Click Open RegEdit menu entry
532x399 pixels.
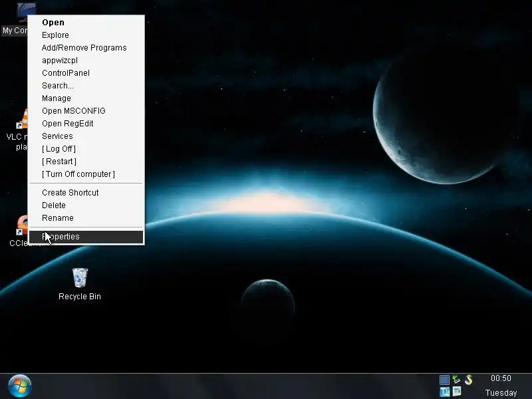(x=86, y=124)
